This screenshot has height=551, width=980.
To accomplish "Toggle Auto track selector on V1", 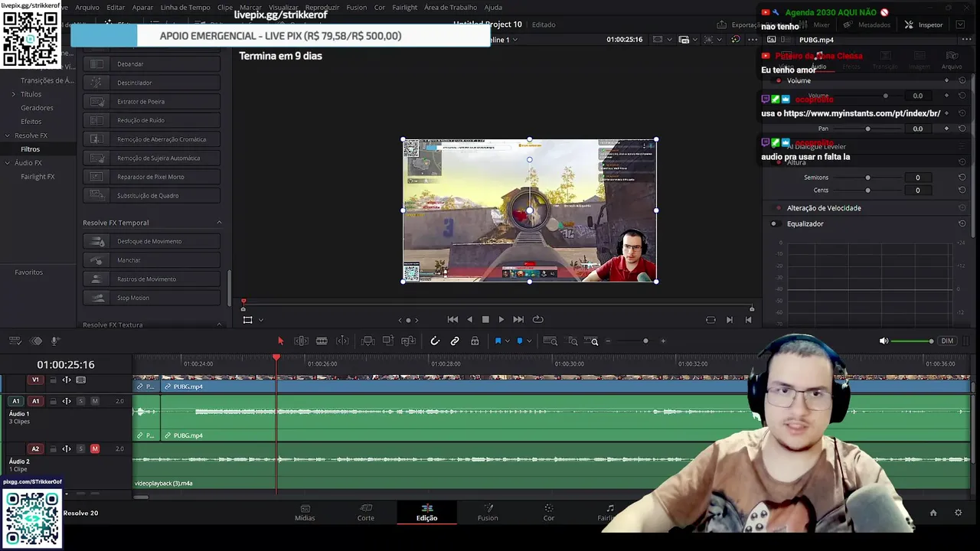I will [67, 380].
